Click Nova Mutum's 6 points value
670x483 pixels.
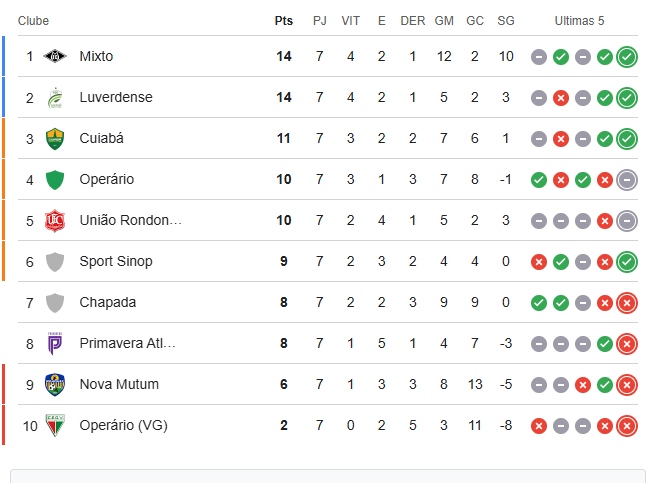(284, 384)
